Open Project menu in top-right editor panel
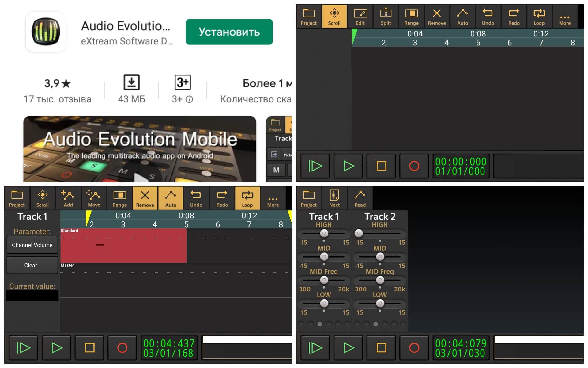This screenshot has height=368, width=588. [309, 17]
